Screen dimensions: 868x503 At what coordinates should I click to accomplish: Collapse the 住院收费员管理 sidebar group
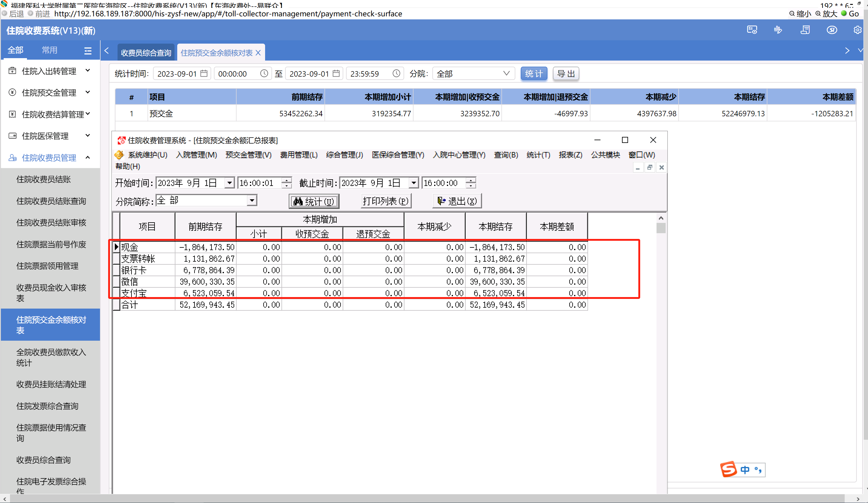(x=88, y=157)
